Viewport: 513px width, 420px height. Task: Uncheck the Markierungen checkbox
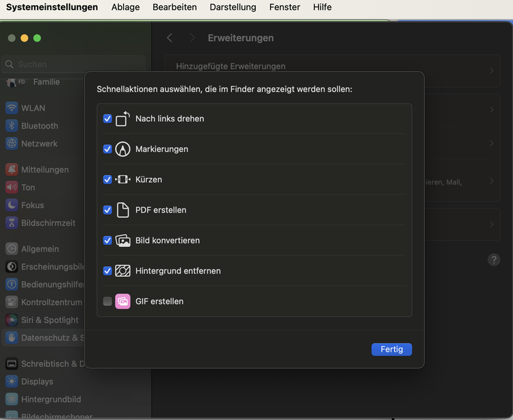pos(107,149)
